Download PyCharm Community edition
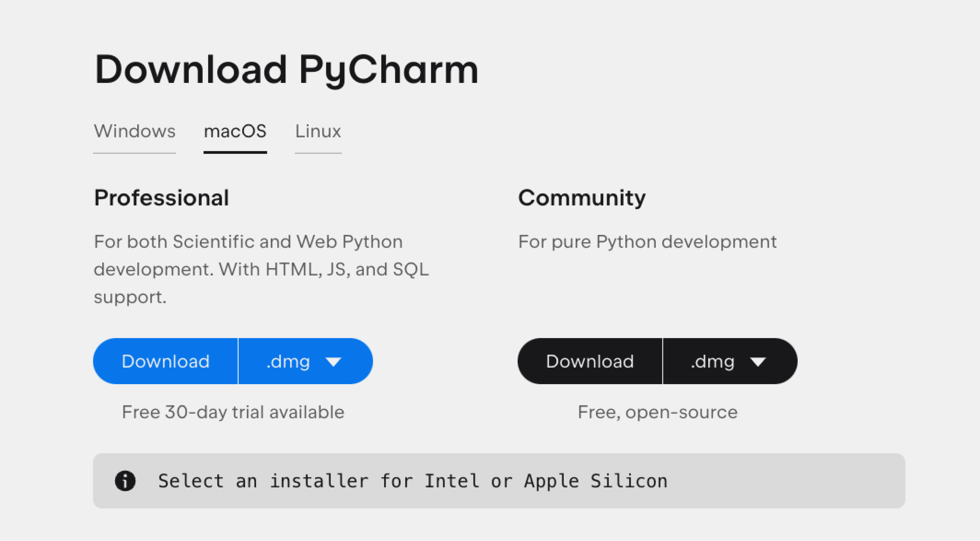This screenshot has width=980, height=541. [x=590, y=361]
